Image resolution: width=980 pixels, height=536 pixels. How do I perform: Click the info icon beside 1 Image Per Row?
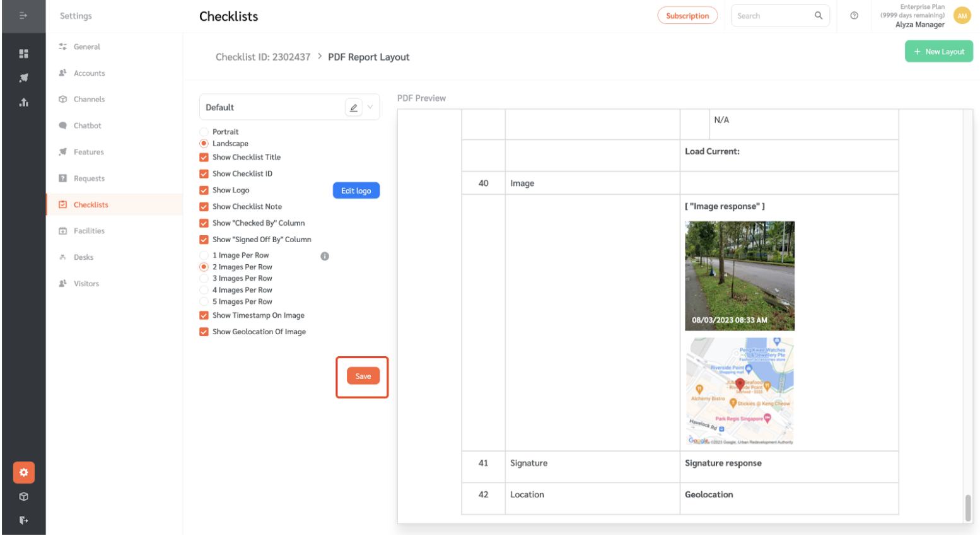coord(325,256)
